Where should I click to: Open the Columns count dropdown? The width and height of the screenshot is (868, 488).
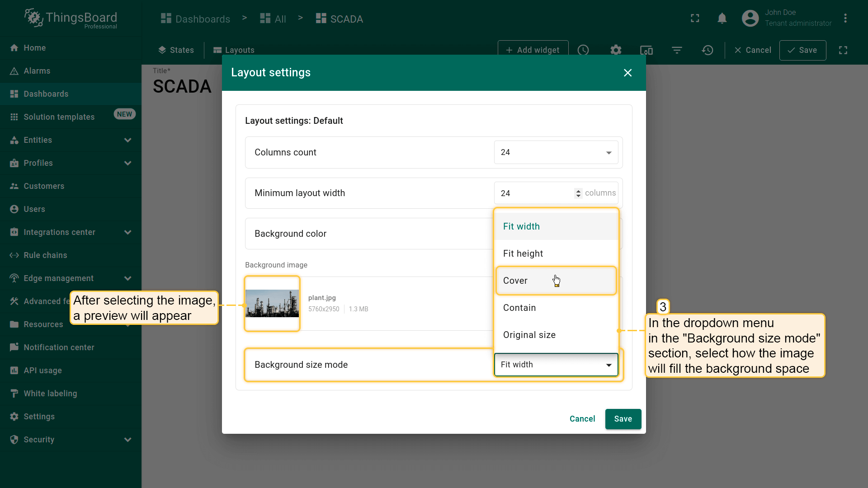[556, 153]
